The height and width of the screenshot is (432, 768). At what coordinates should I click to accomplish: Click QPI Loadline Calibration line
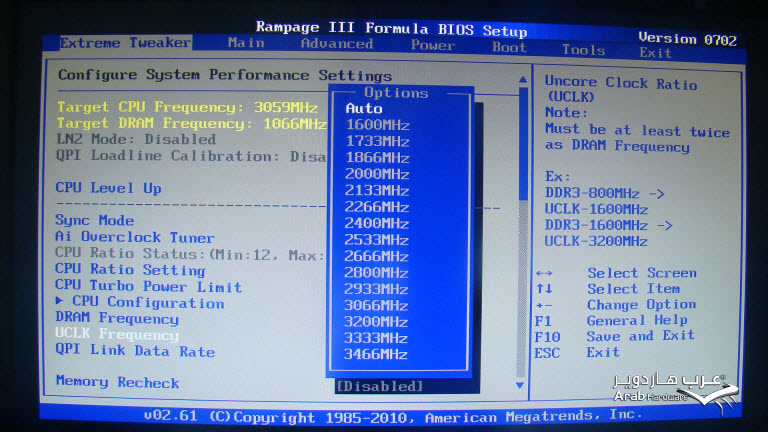pyautogui.click(x=191, y=156)
